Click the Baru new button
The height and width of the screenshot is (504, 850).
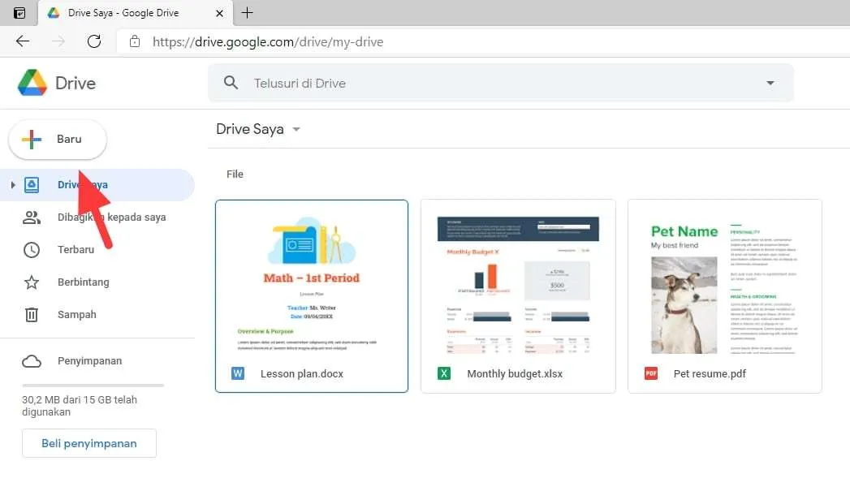coord(58,140)
